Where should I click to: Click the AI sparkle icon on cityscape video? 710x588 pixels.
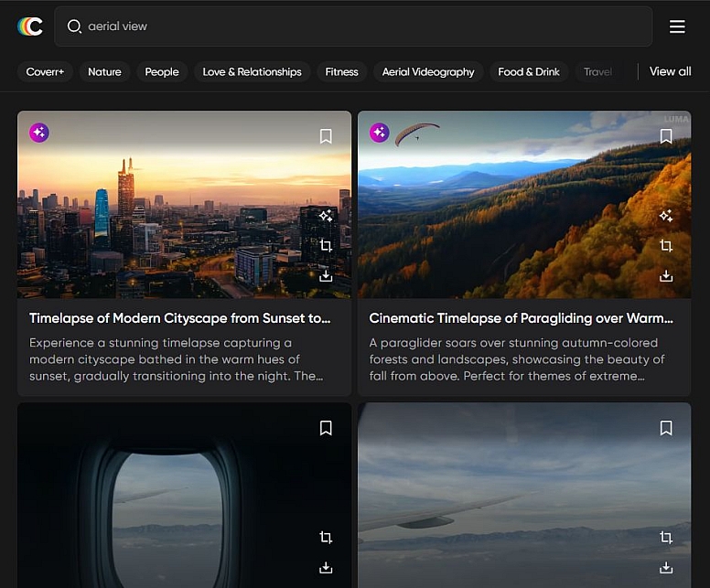pyautogui.click(x=326, y=216)
